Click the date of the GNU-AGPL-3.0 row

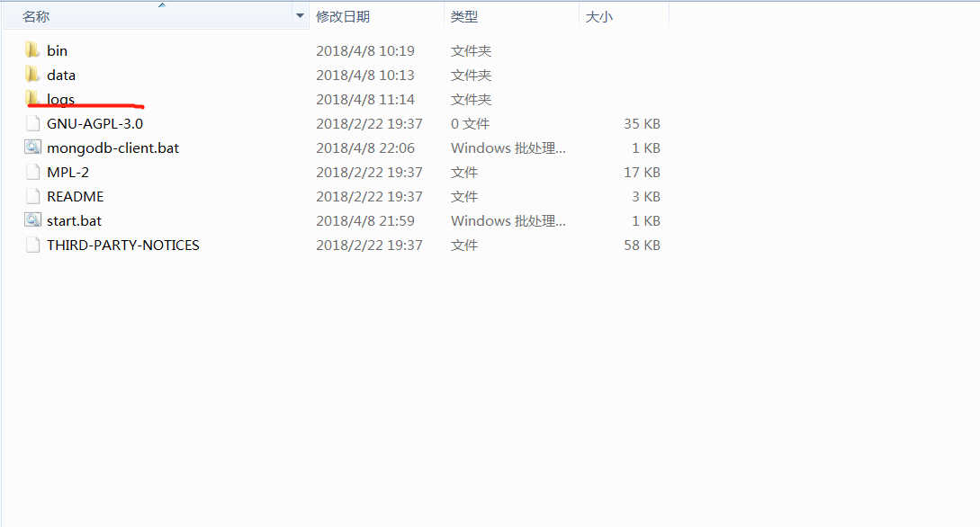click(369, 123)
